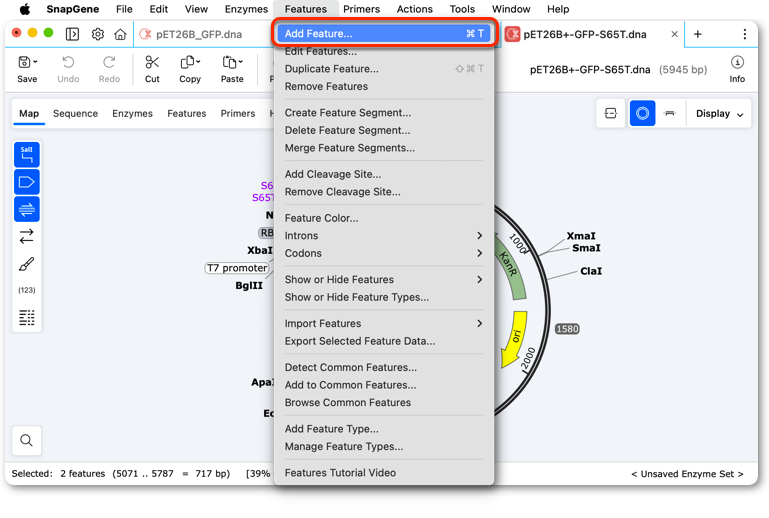Toggle primers display icon

pos(26,209)
